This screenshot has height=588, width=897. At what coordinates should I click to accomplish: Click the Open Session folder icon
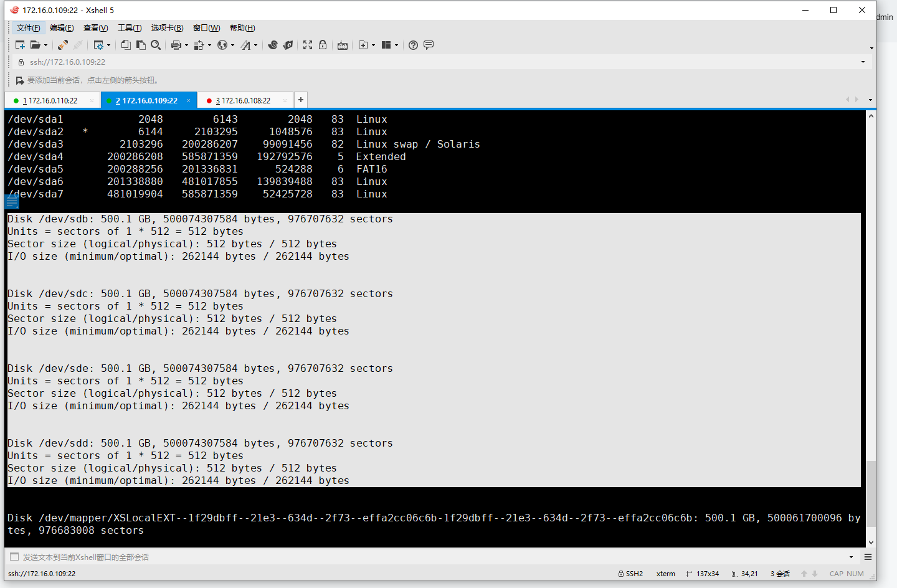[36, 45]
